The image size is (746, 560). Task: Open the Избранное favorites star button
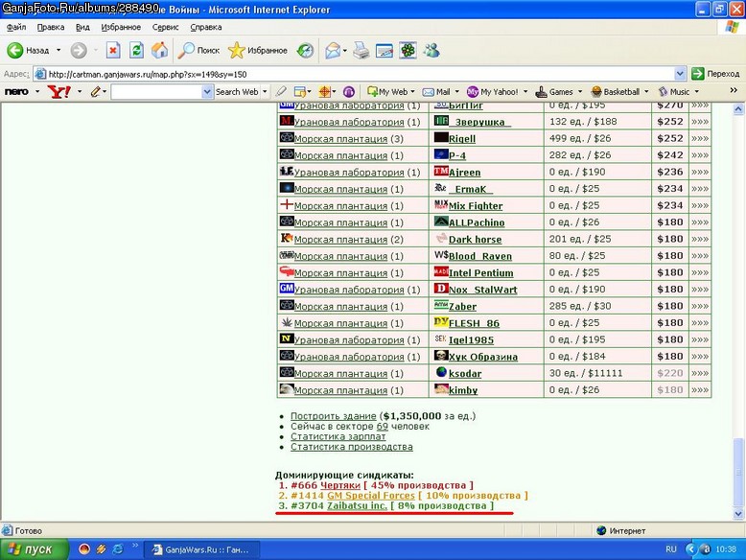(258, 50)
